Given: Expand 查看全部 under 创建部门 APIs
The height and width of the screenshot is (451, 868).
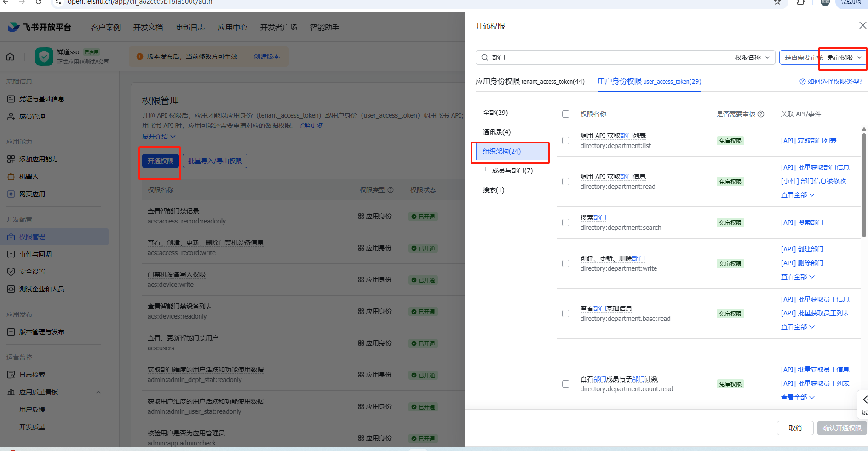Looking at the screenshot, I should 797,277.
